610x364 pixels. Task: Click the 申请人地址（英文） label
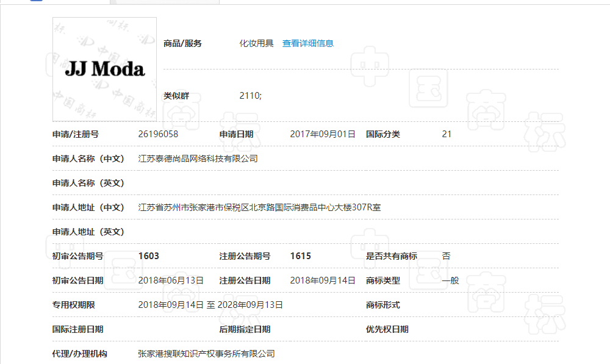point(88,232)
